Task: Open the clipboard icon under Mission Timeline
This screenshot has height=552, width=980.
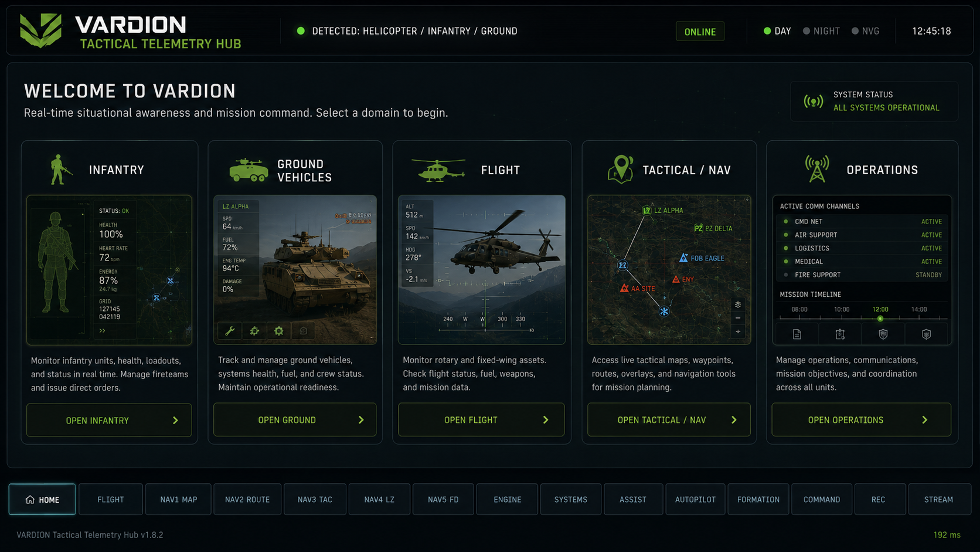Action: [840, 334]
